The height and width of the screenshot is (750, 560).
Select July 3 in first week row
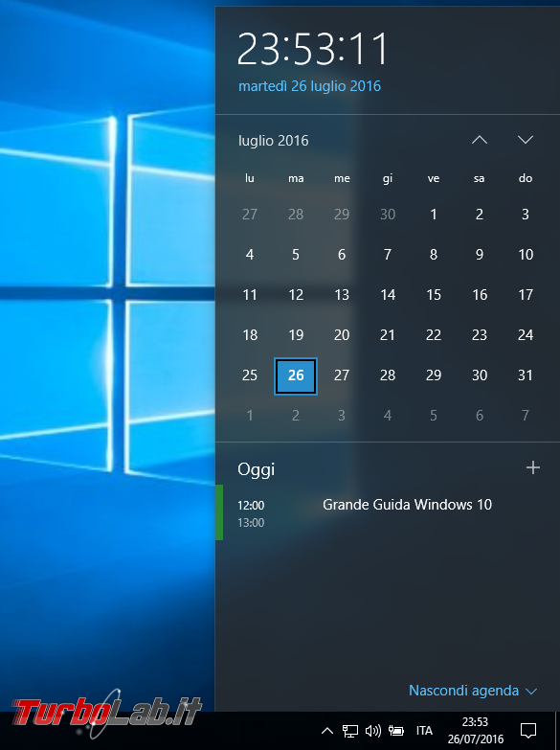526,215
